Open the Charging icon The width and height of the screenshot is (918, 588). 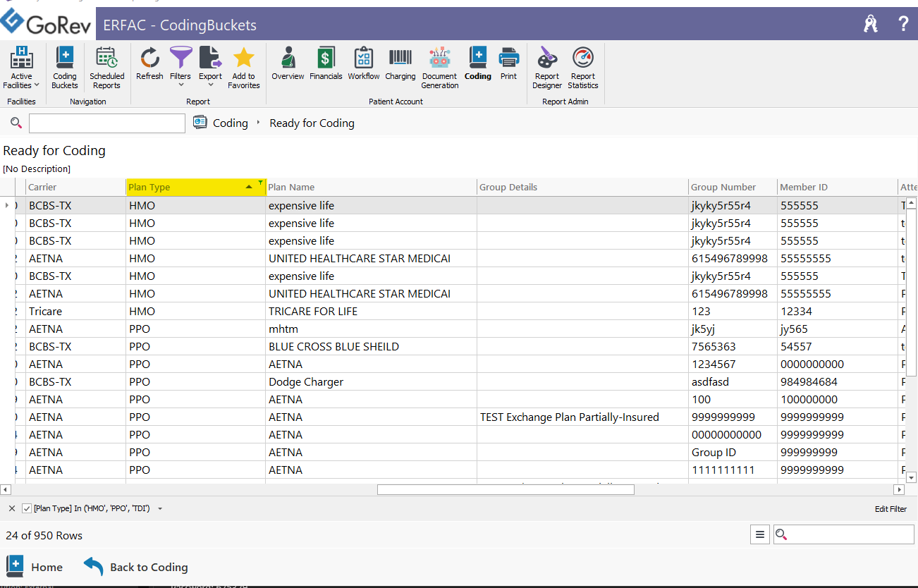(400, 63)
